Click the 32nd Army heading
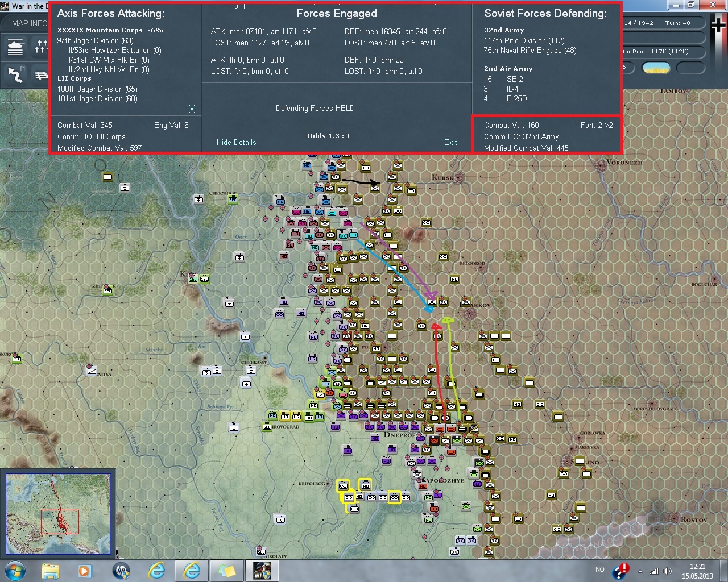Screen dimensions: 728x582 (504, 30)
